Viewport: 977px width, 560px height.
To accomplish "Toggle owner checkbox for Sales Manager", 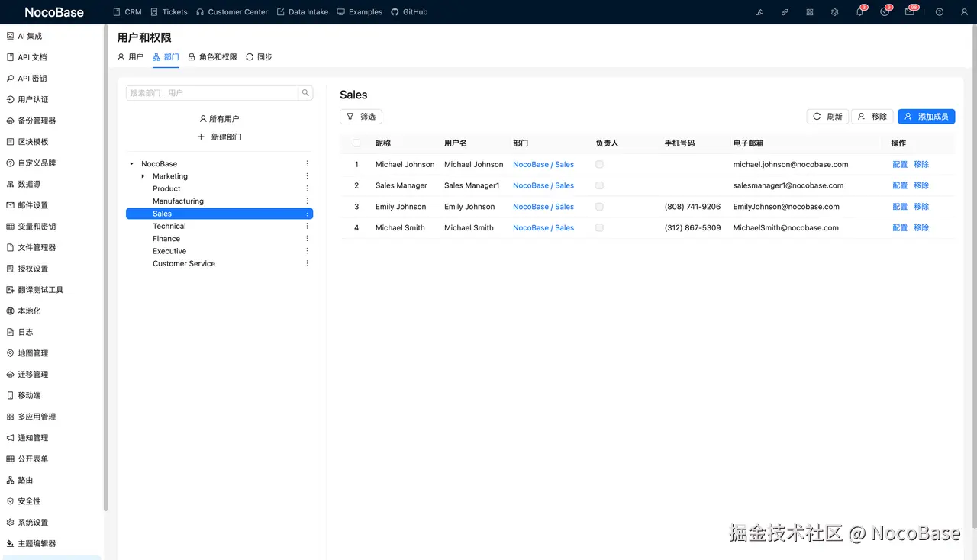I will click(x=599, y=185).
